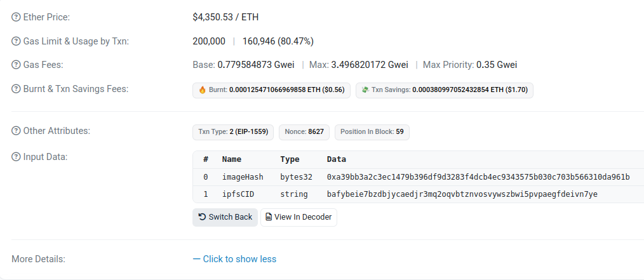Click the Position In Block 59 badge

pos(372,132)
